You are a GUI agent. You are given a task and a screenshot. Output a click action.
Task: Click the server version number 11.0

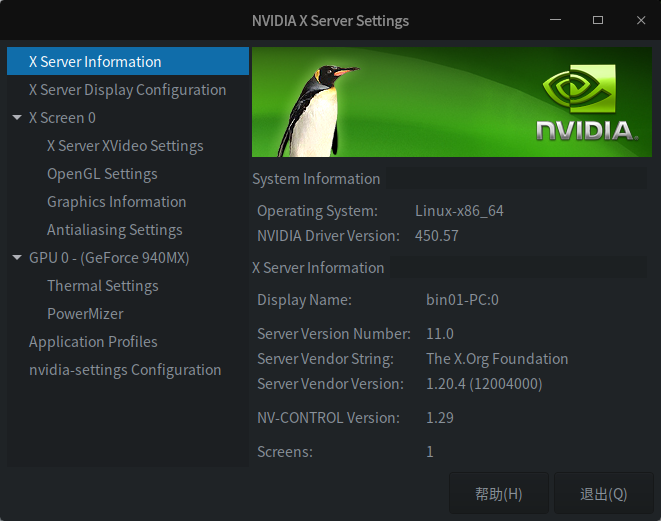pos(440,334)
